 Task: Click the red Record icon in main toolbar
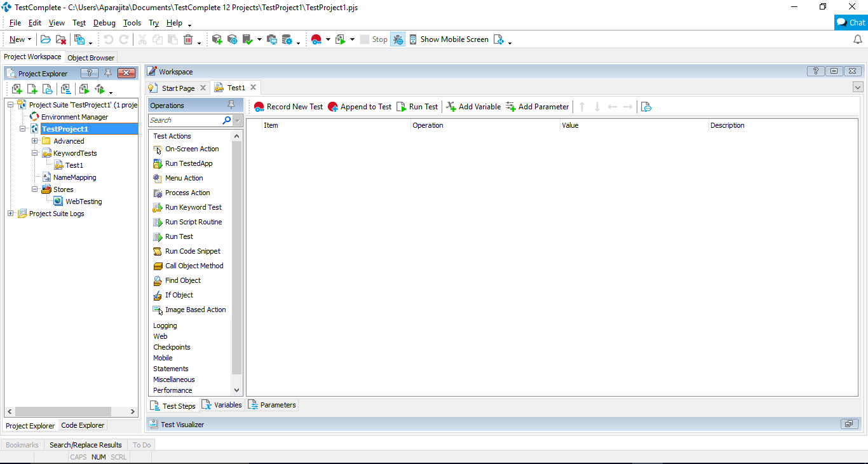click(x=316, y=39)
